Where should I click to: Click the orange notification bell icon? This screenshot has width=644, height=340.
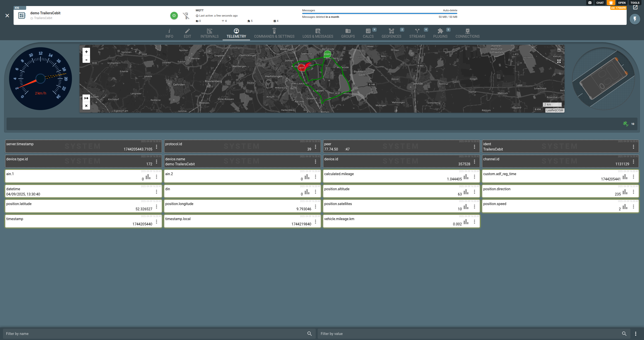click(611, 3)
